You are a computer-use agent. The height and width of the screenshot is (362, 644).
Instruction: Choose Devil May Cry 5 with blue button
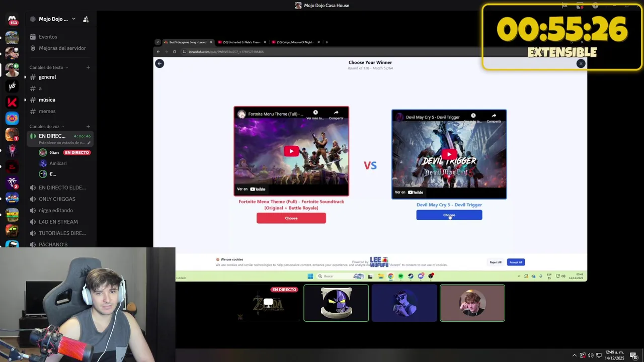pos(449,215)
